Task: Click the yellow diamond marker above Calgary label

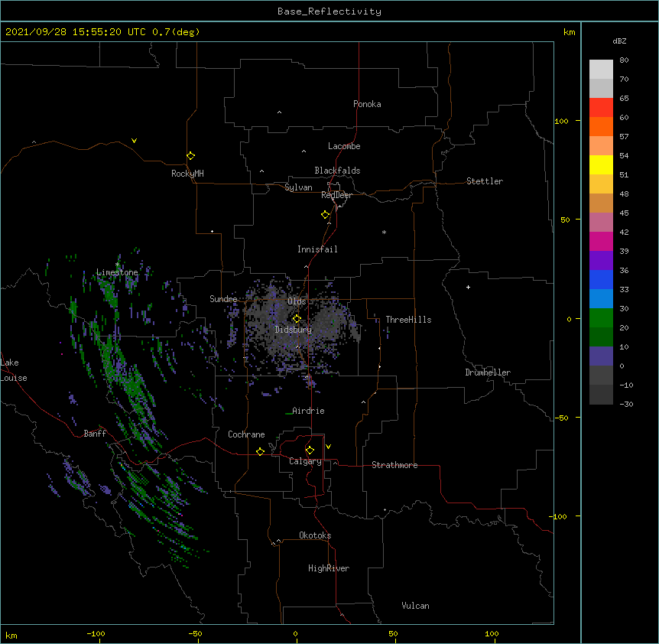Action: click(310, 450)
